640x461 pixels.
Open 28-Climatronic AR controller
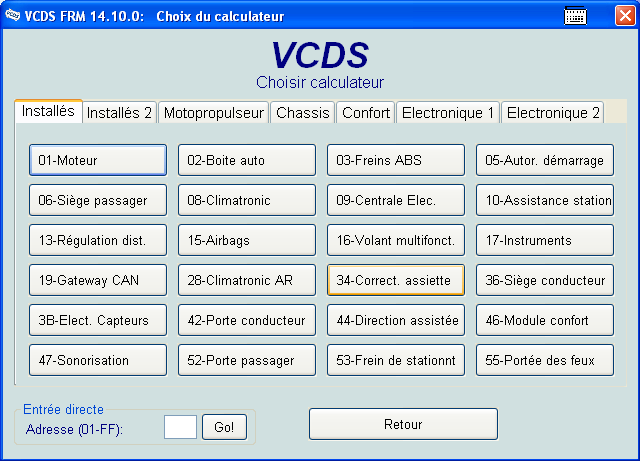pyautogui.click(x=247, y=280)
